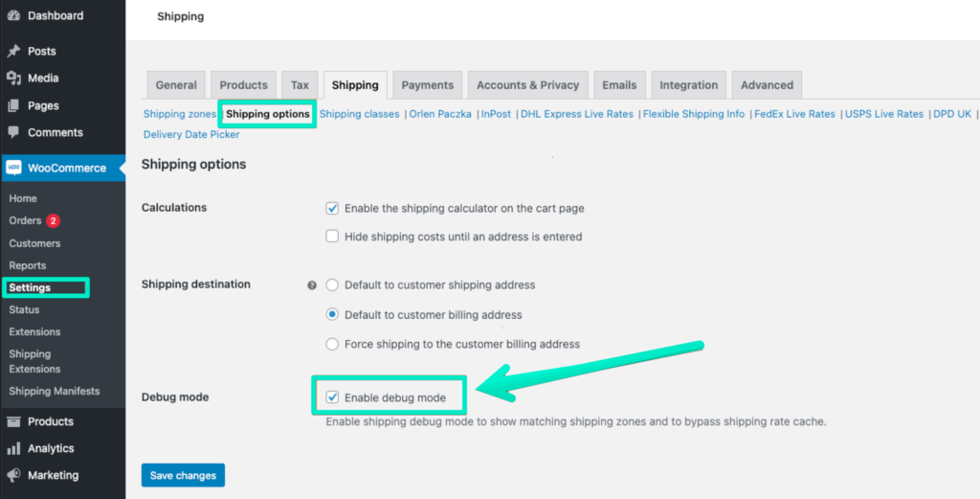Click the Dashboard gauge icon
Viewport: 980px width, 499px height.
(x=13, y=16)
